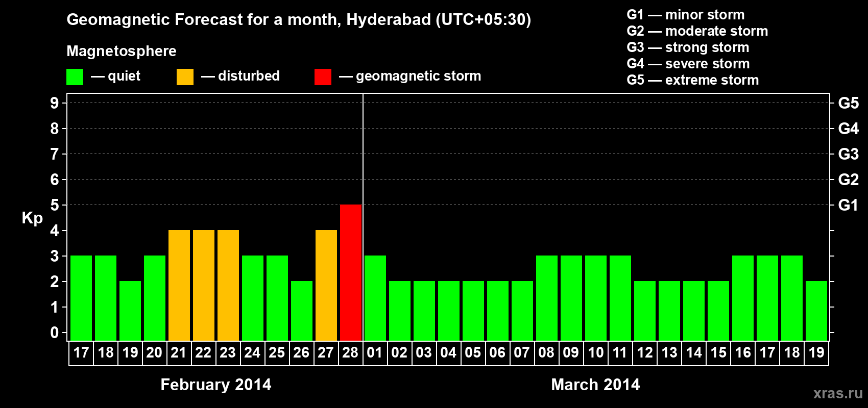
Task: Click the date label 20 on the axis
Action: coord(154,352)
